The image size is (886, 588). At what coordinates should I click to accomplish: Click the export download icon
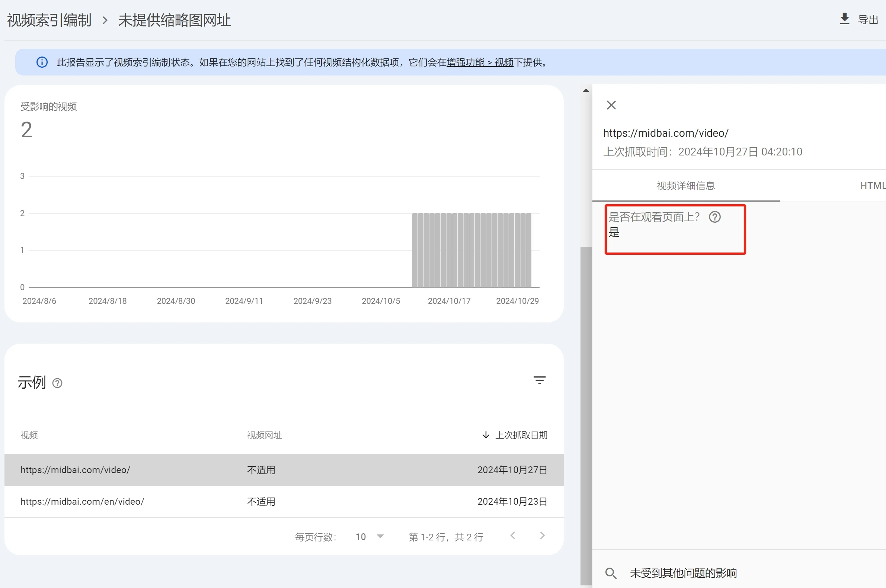[x=844, y=19]
